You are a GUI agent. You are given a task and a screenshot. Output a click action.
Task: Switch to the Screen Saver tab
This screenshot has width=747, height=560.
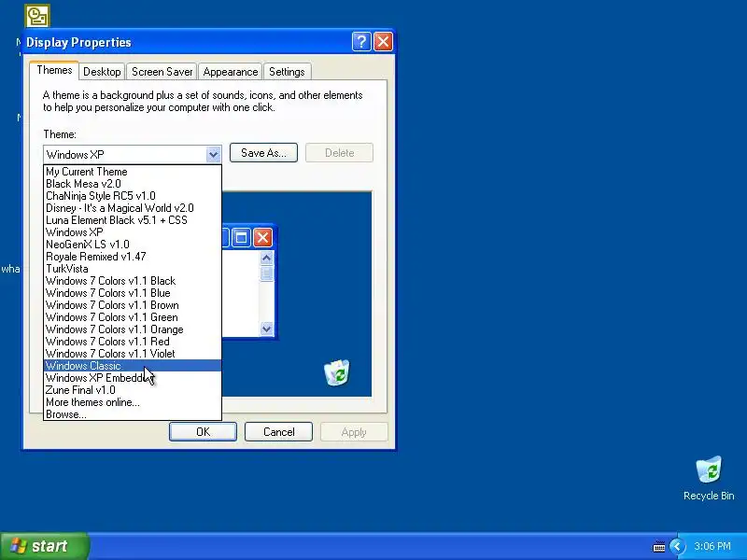pos(162,72)
